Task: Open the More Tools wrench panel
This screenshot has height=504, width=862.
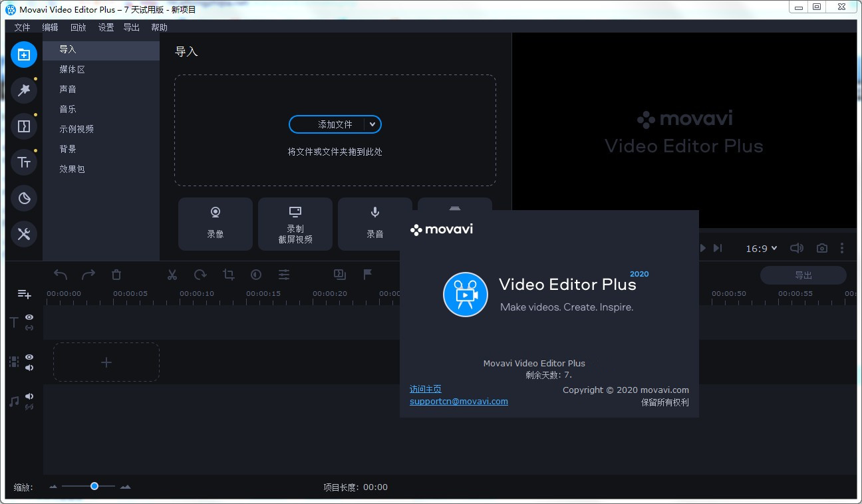Action: pyautogui.click(x=24, y=234)
